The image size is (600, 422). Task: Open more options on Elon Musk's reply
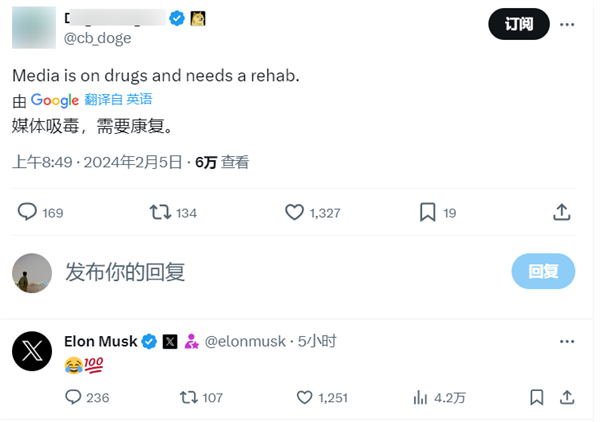pyautogui.click(x=567, y=341)
